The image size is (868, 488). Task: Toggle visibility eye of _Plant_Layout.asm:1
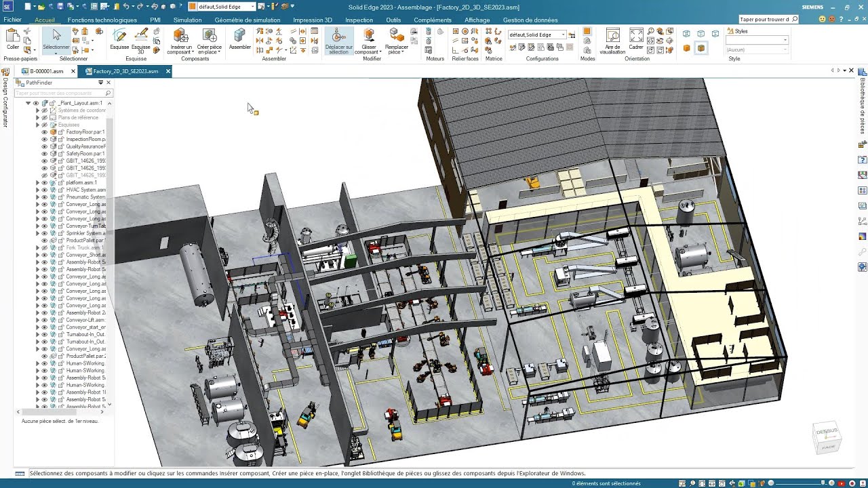click(x=36, y=103)
